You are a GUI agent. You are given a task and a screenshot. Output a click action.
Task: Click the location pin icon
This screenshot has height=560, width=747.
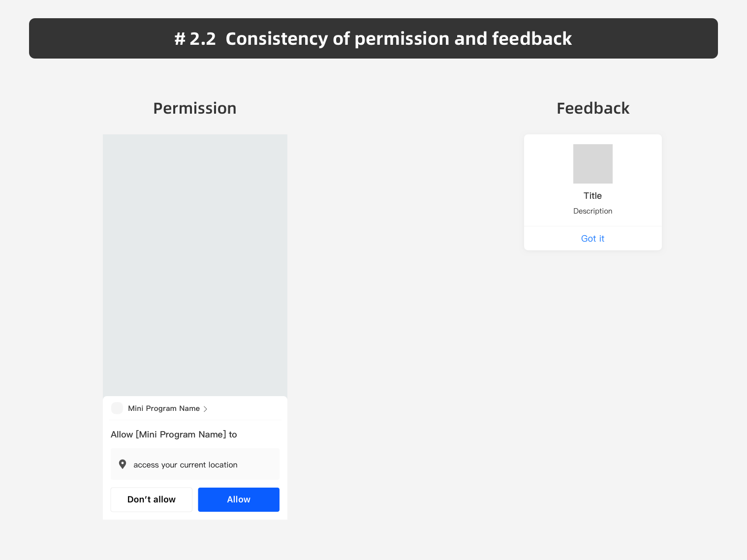coord(123,464)
